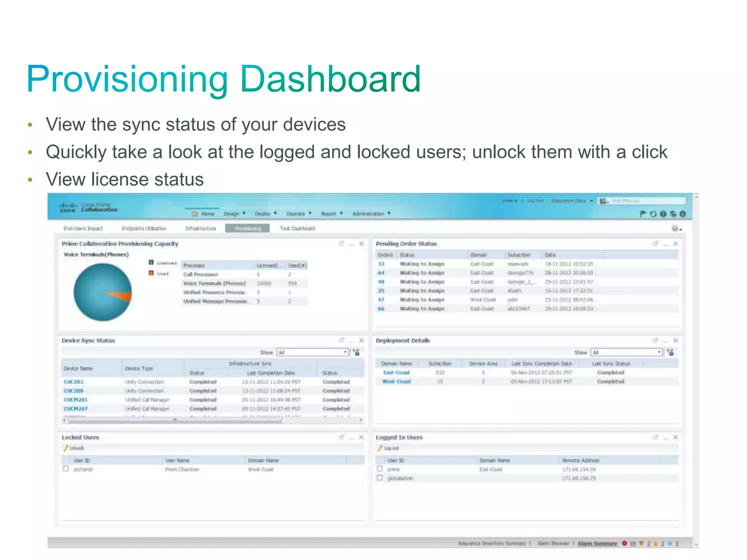Check the pichandr locked user checkbox
Screen dimensions: 747x560
[66, 469]
